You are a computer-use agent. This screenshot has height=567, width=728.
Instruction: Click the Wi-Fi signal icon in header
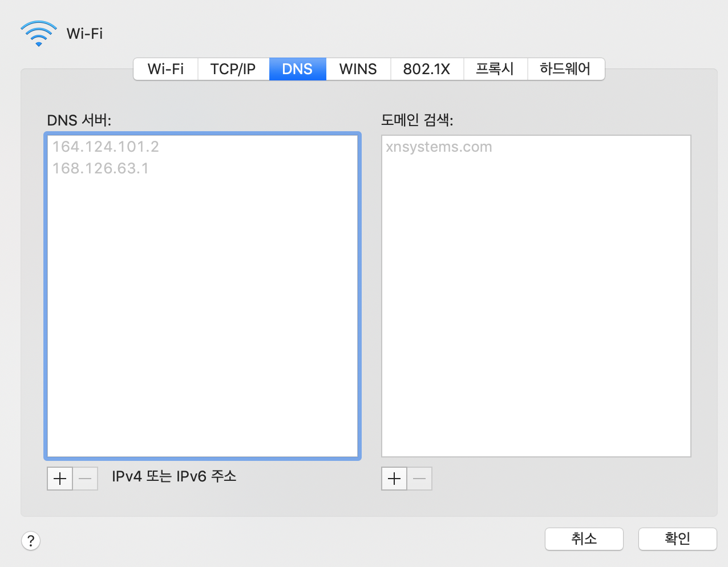tap(38, 34)
